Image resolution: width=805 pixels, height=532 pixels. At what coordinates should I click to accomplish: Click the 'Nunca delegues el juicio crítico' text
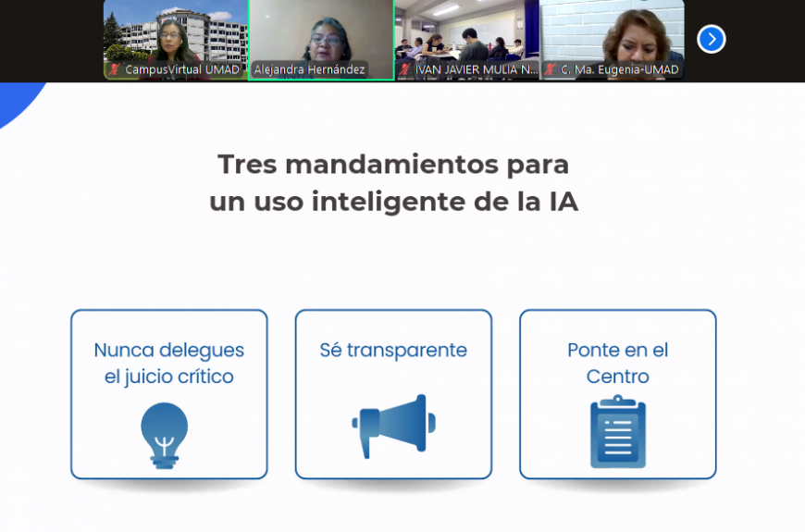click(x=169, y=364)
